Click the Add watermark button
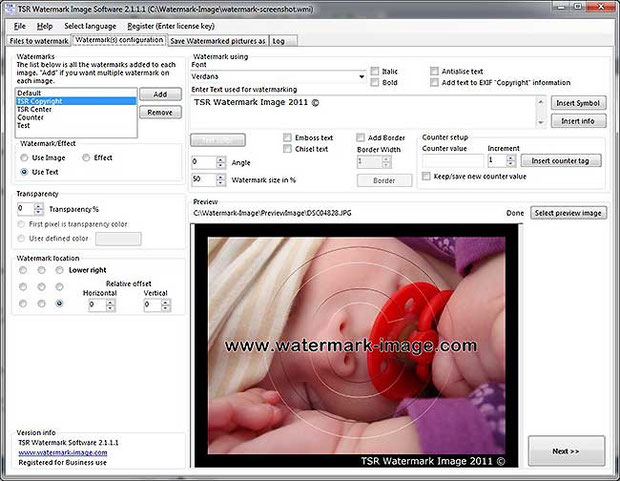This screenshot has height=481, width=620. 160,94
